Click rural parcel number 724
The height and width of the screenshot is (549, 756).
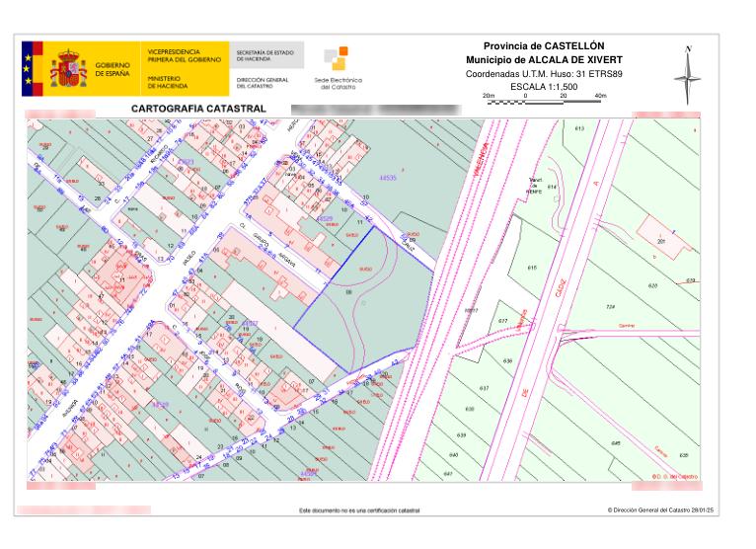pyautogui.click(x=610, y=306)
